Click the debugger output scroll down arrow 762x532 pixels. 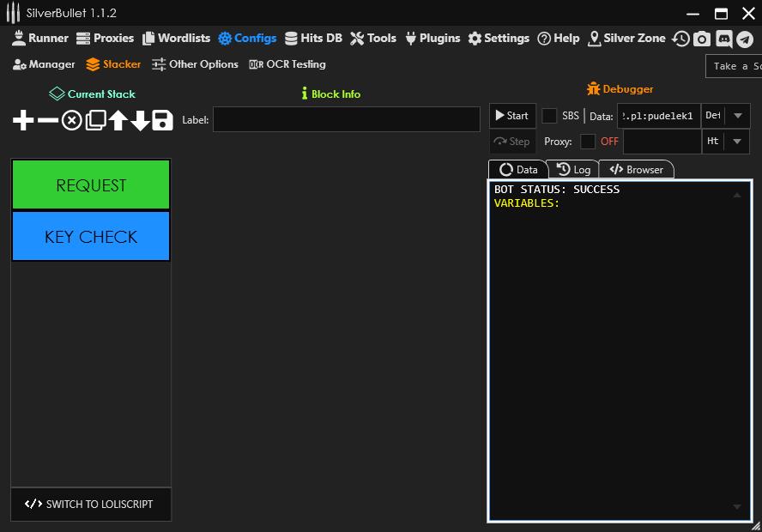coord(737,507)
